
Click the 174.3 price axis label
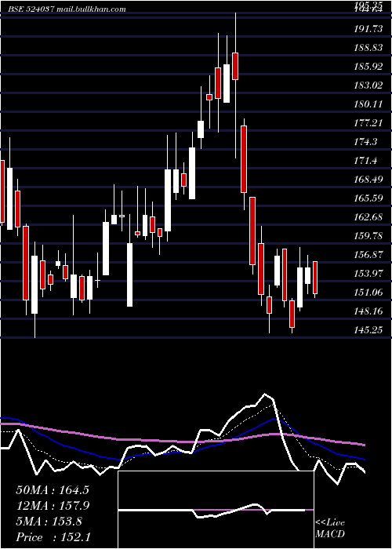pyautogui.click(x=366, y=142)
